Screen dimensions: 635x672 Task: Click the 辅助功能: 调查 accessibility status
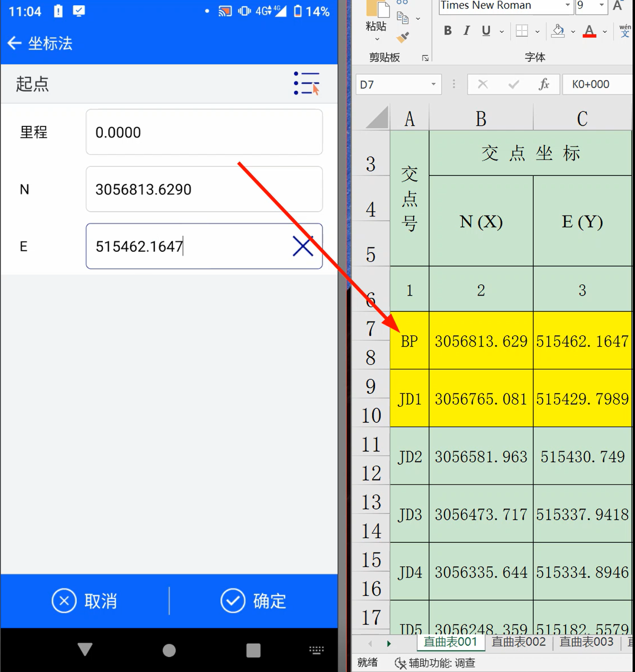(435, 663)
